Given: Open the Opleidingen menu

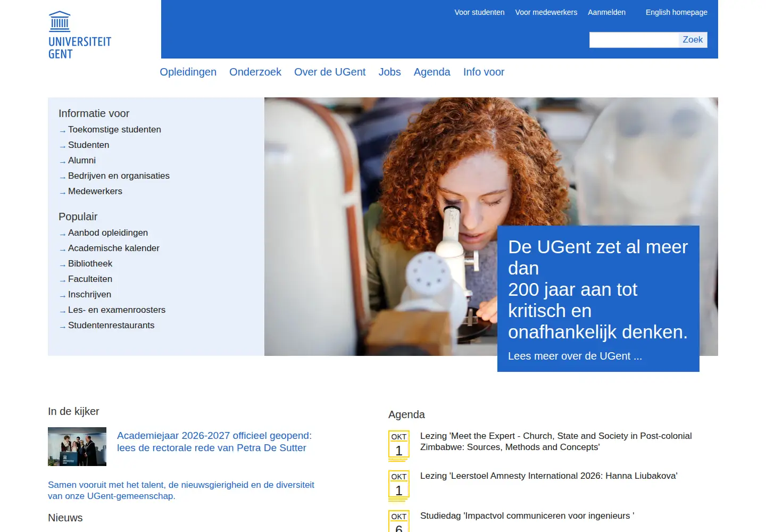Looking at the screenshot, I should (188, 72).
